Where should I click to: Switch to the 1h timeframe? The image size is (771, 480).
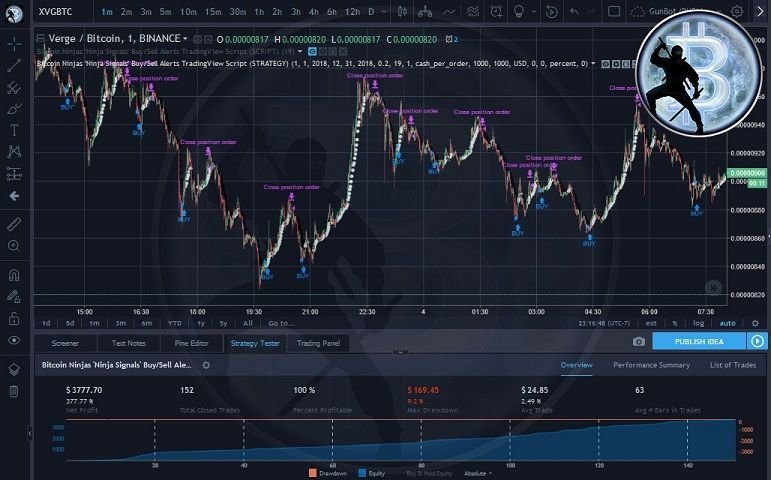click(259, 12)
